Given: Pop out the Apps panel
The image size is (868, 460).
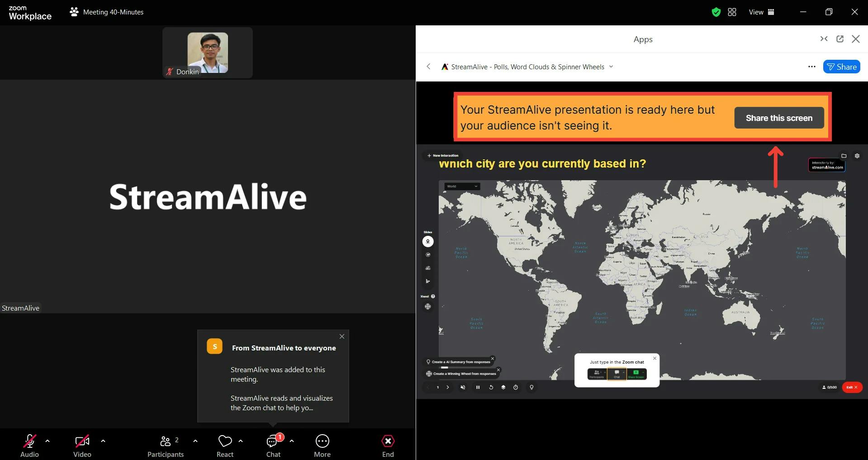Looking at the screenshot, I should click(840, 39).
